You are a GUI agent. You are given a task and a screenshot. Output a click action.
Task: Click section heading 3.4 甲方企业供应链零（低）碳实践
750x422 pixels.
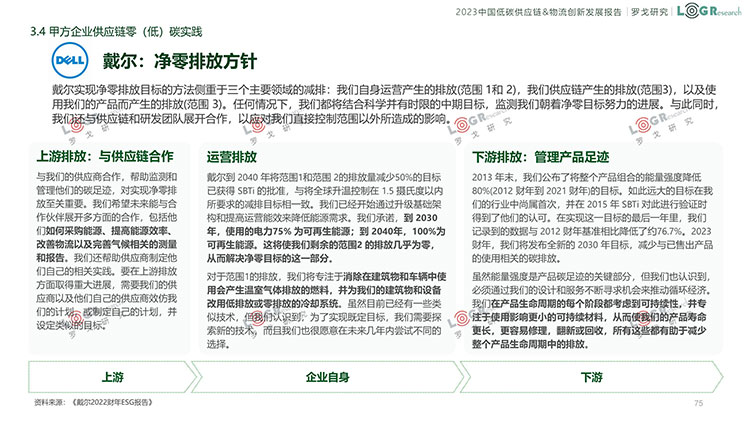(x=116, y=32)
